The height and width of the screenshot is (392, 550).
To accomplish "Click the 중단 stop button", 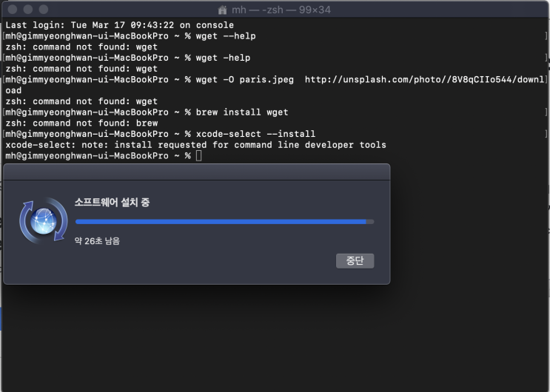I will click(x=355, y=261).
